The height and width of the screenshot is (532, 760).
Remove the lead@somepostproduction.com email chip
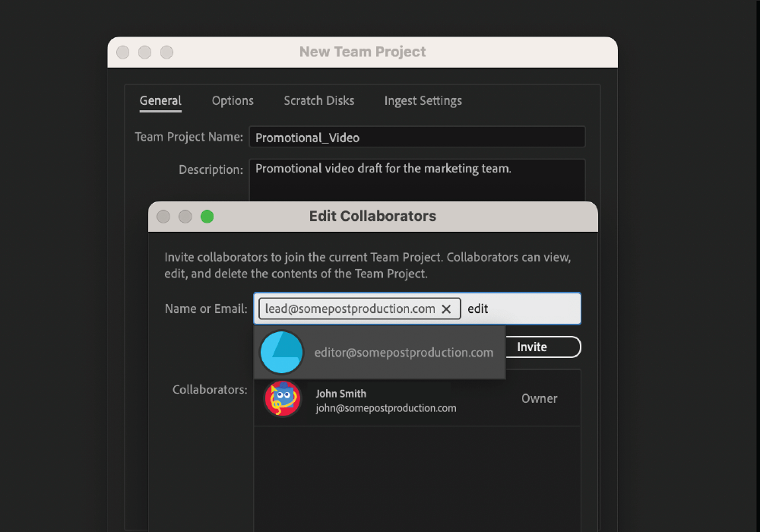[447, 309]
